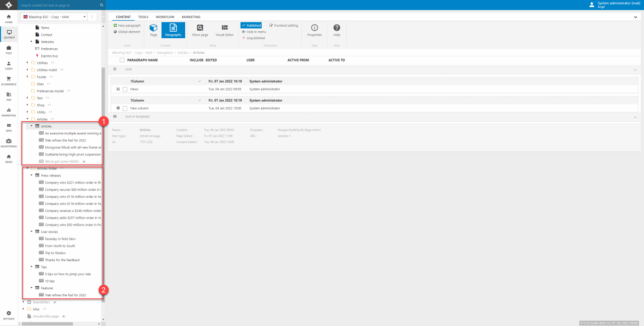Click the Visual Editor ribbon icon

click(x=224, y=30)
